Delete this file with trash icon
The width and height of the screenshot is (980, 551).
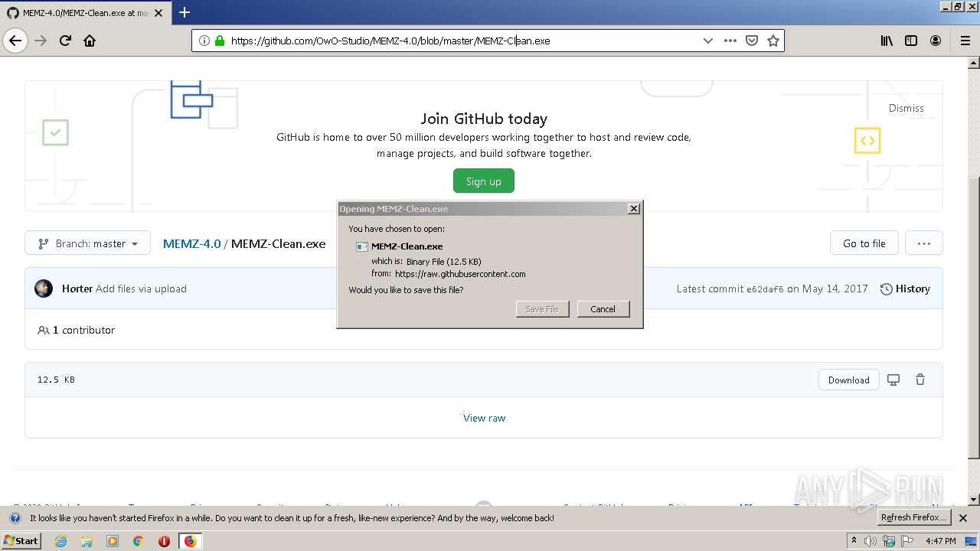[x=920, y=380]
